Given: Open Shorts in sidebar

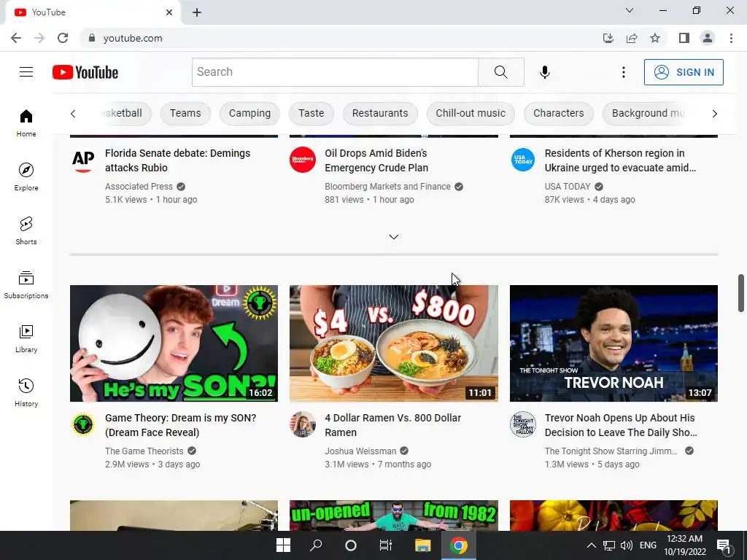Looking at the screenshot, I should pos(26,231).
